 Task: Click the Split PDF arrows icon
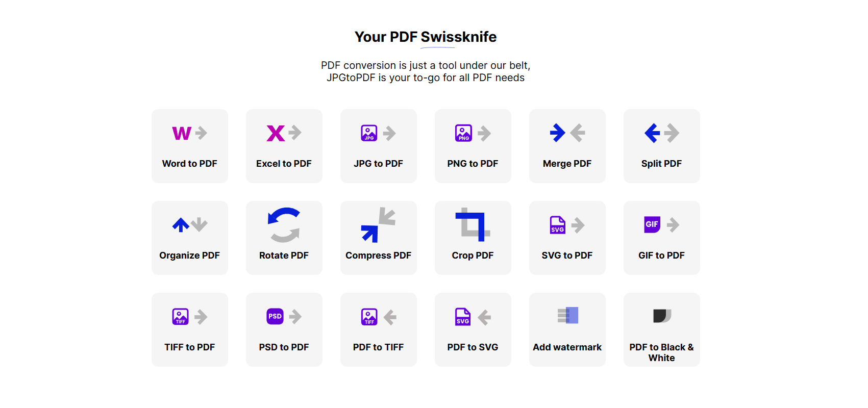662,133
